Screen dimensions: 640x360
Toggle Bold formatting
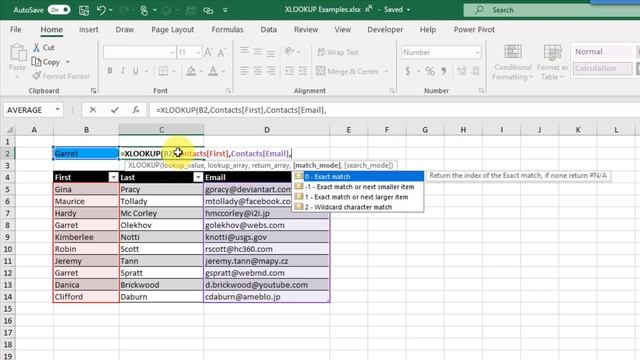pos(110,71)
